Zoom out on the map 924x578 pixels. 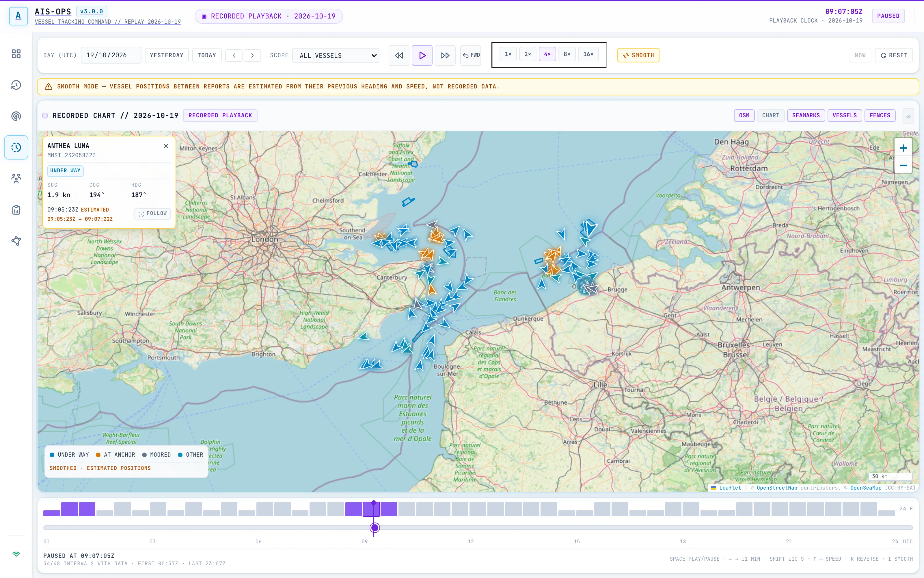click(903, 165)
